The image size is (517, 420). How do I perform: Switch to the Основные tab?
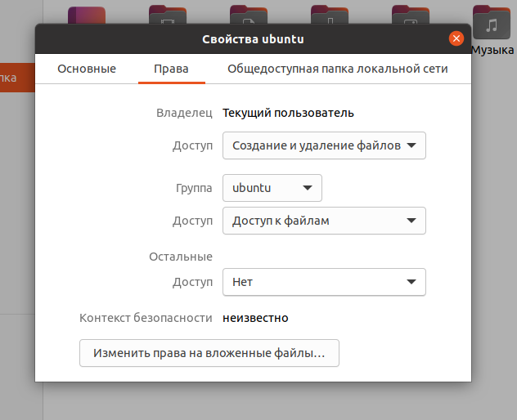[x=87, y=69]
